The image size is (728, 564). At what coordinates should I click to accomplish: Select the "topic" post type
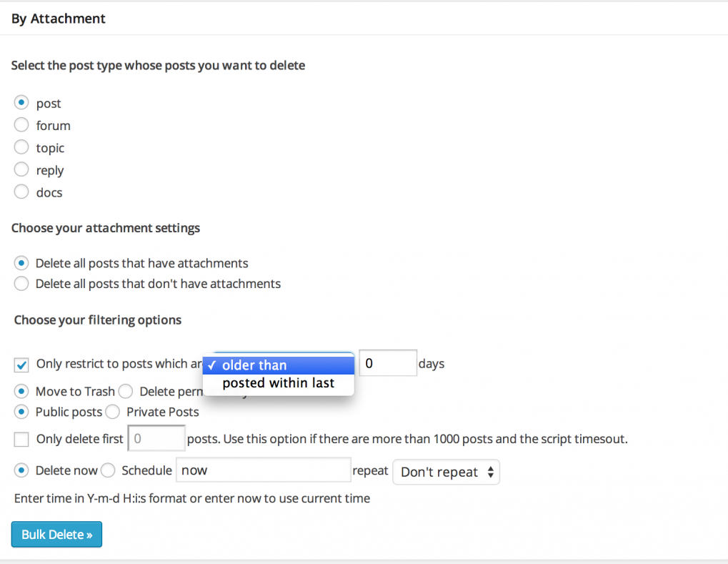(21, 147)
